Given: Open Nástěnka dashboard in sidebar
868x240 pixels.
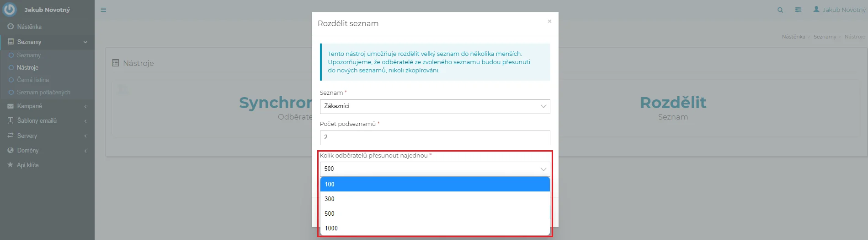Looking at the screenshot, I should tap(29, 27).
